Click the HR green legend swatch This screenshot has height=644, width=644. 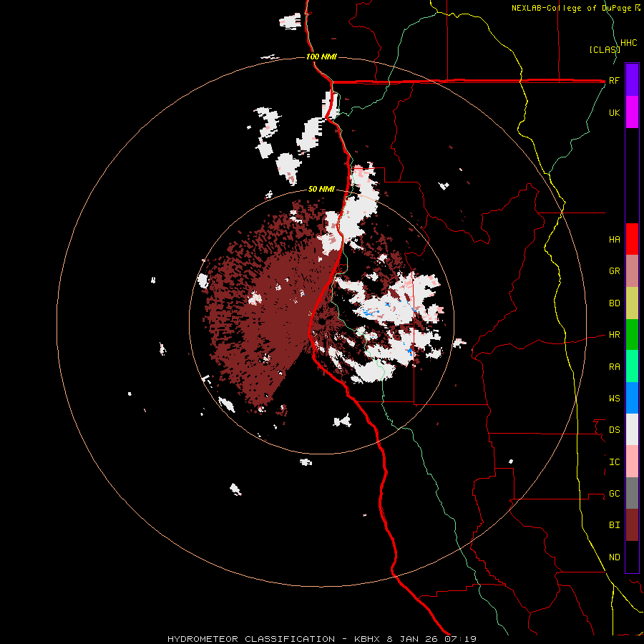tap(632, 335)
